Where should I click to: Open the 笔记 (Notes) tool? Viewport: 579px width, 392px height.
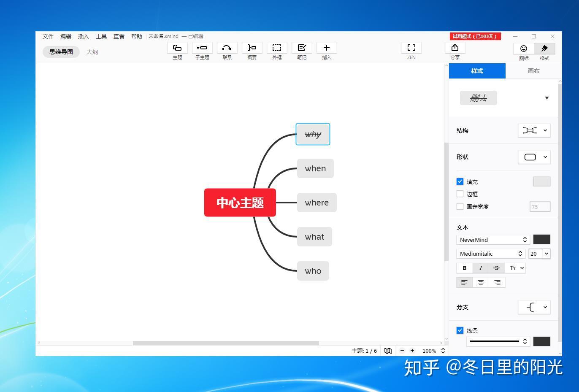tap(302, 48)
